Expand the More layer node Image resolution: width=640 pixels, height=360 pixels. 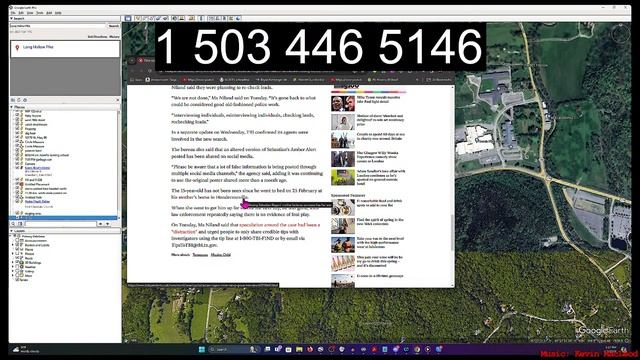click(x=13, y=276)
